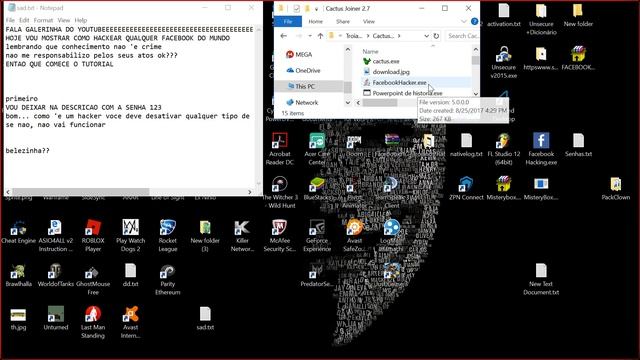640x360 pixels.
Task: Open nativelog.txt desktop file
Action: (466, 145)
